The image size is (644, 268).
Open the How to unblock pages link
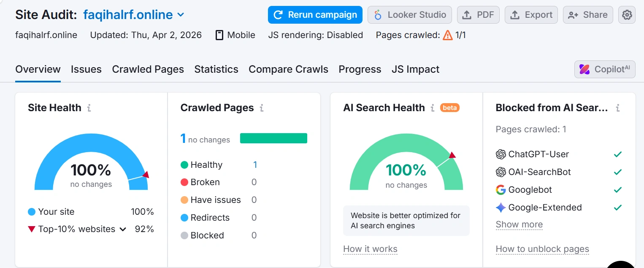point(542,249)
